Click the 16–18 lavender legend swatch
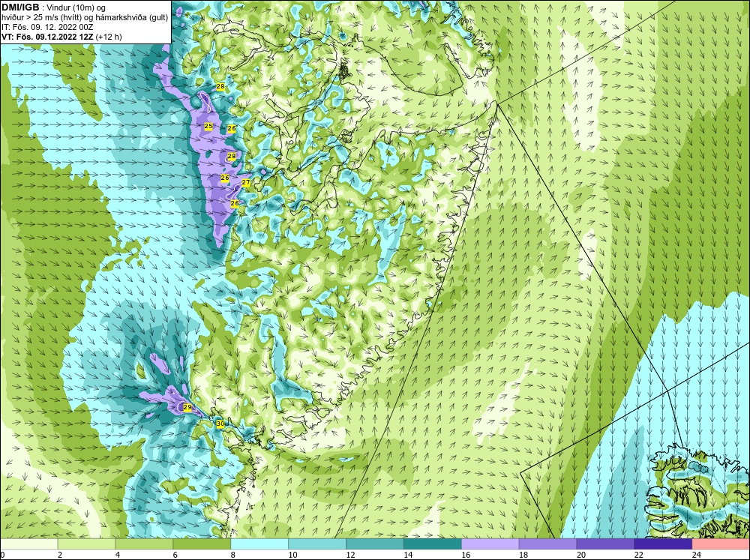 [490, 544]
